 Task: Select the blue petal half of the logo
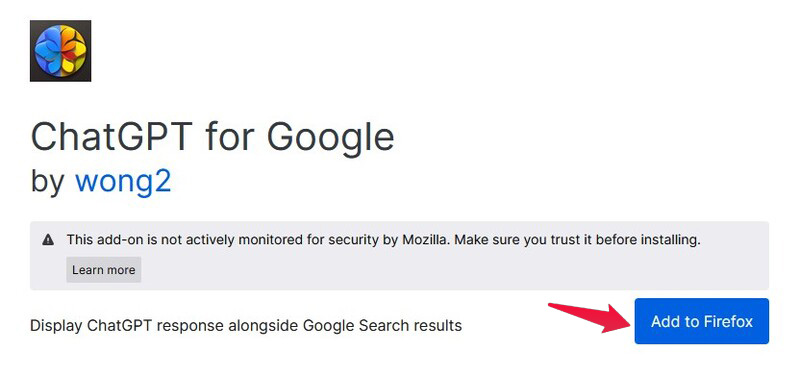[48, 51]
